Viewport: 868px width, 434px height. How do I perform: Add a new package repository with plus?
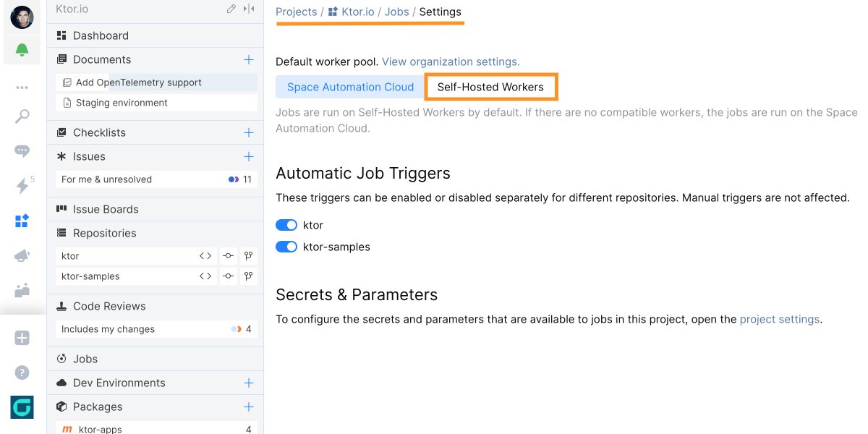pos(249,407)
